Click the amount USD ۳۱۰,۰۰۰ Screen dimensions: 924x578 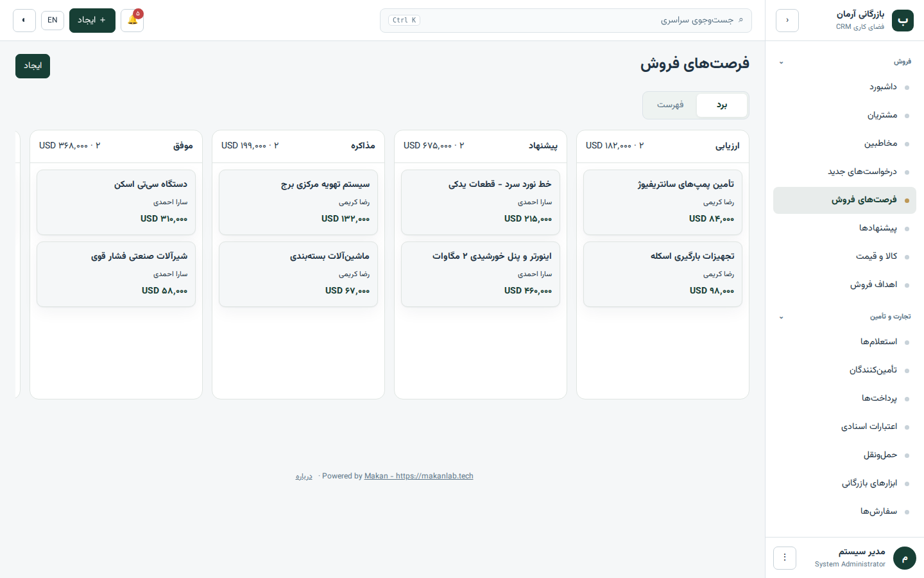[x=164, y=219]
